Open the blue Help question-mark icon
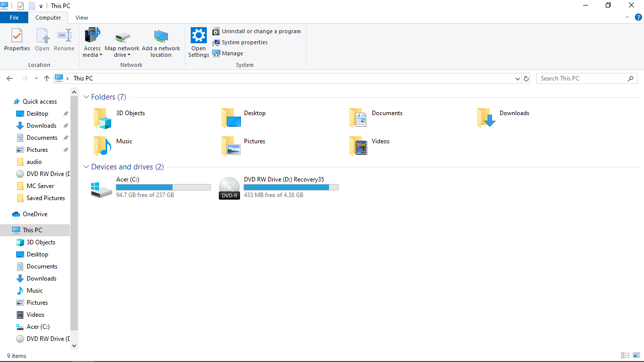This screenshot has height=362, width=644. coord(638,17)
